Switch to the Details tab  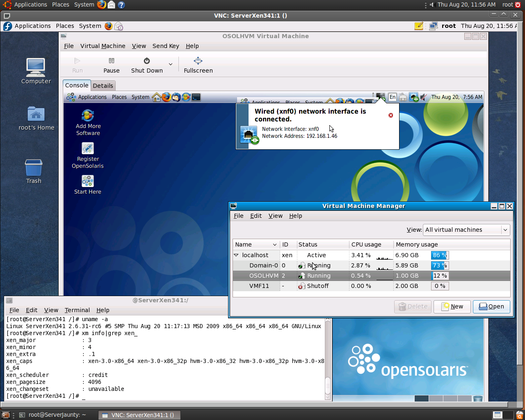point(103,86)
